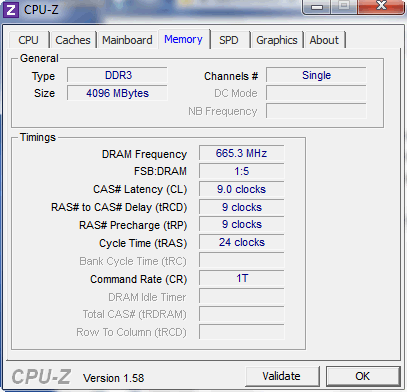Open the Graphics tab

tap(277, 40)
